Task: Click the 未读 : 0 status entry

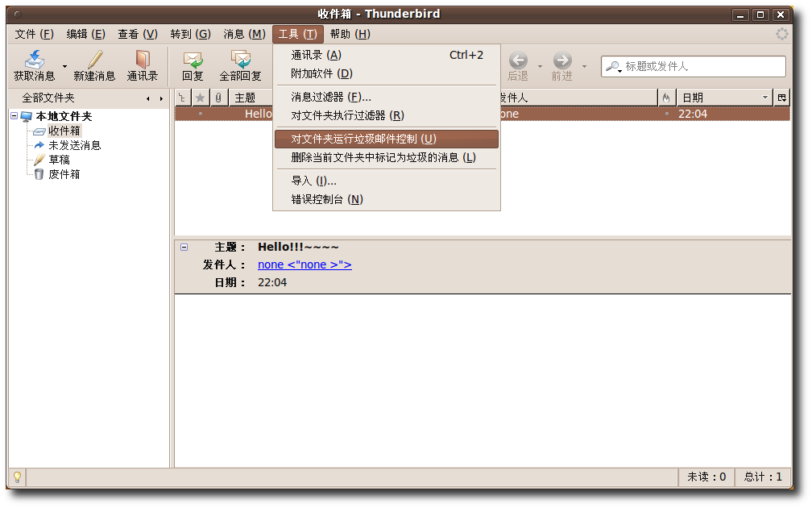Action: [x=706, y=477]
